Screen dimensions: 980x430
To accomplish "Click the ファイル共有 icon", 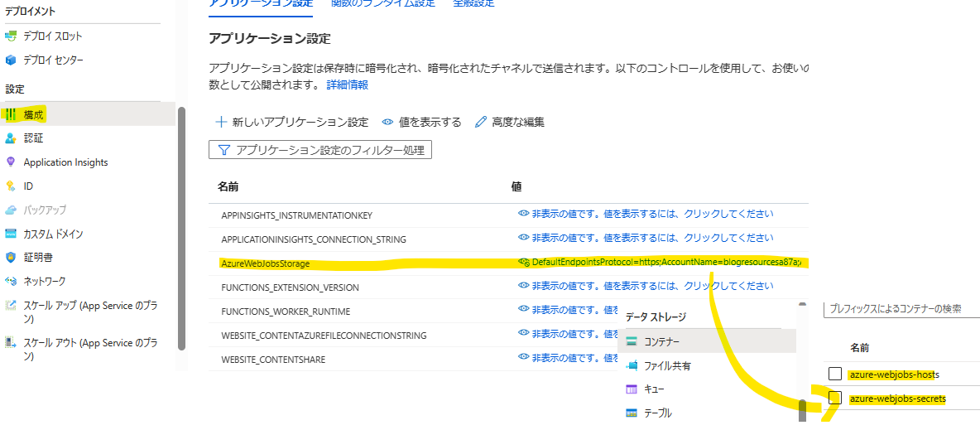I will coord(632,365).
